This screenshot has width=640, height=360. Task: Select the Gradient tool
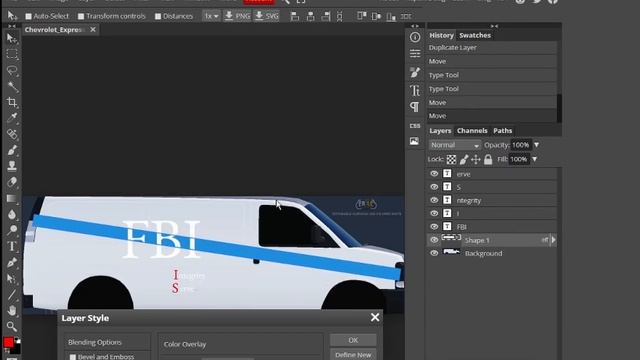12,198
